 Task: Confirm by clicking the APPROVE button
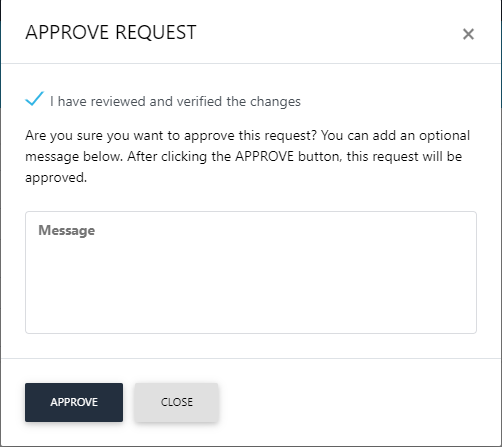pos(74,402)
